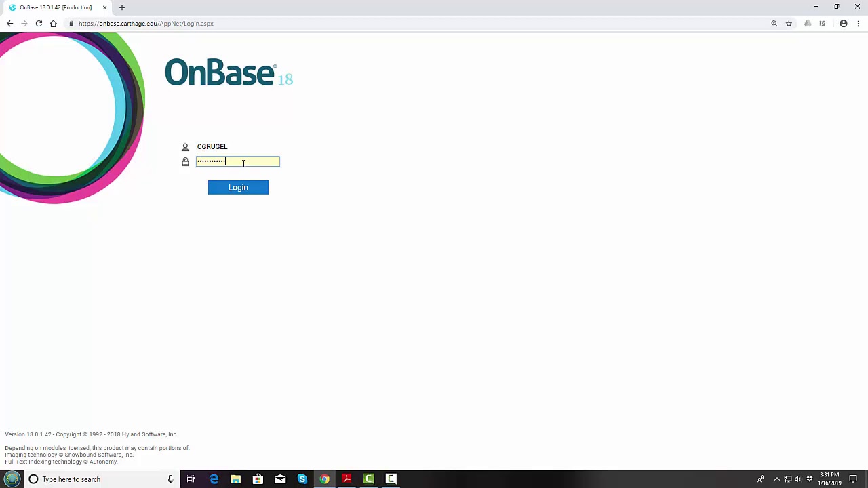This screenshot has height=488, width=868.
Task: Click the blue Login button
Action: [238, 187]
